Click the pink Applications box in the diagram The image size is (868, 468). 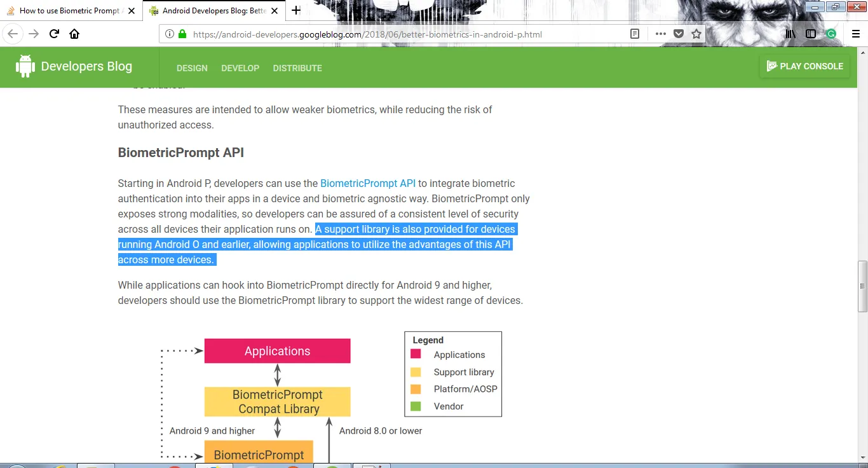pyautogui.click(x=278, y=351)
